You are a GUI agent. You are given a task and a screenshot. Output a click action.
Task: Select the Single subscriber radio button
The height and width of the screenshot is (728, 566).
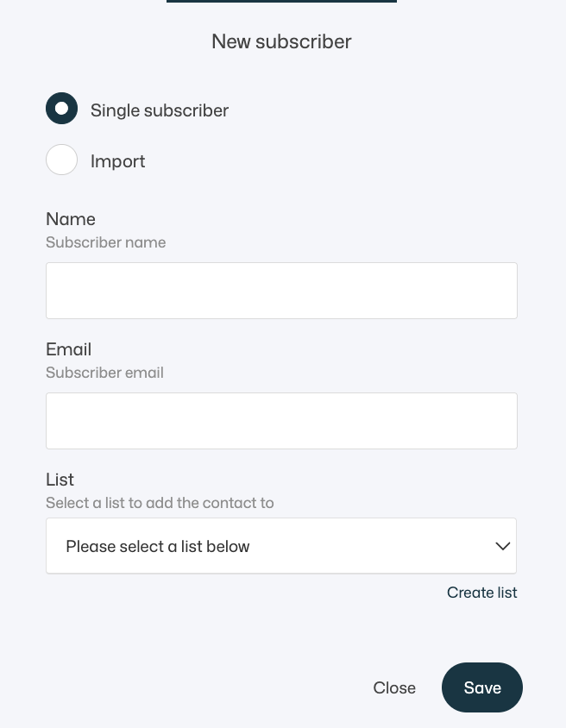61,108
